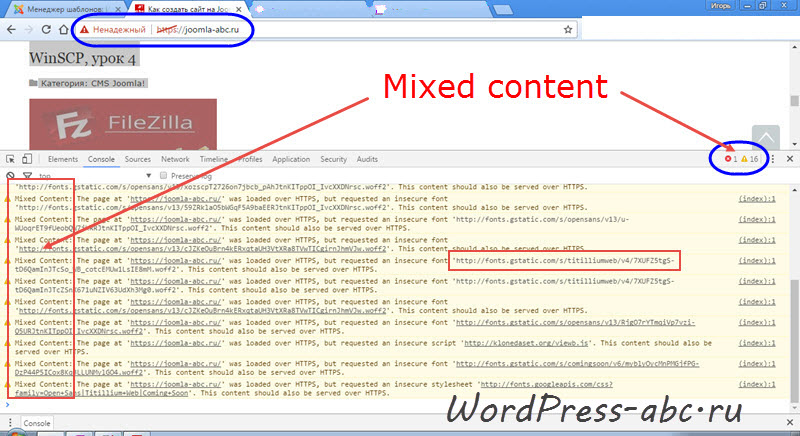800x436 pixels.
Task: Switch to the 'Менеджер шаблонов' browser tab
Action: (x=64, y=9)
